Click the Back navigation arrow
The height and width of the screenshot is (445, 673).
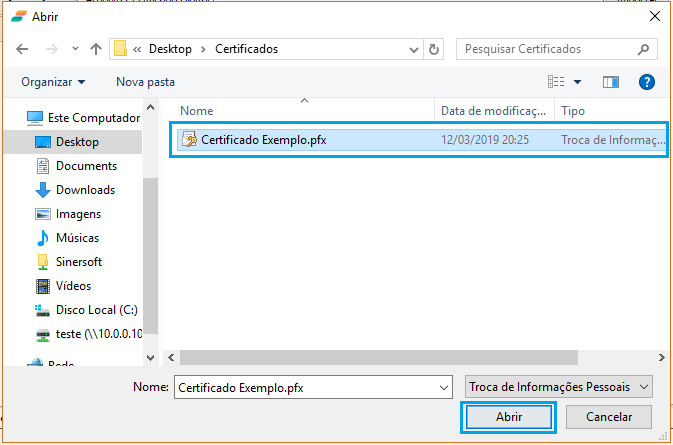click(24, 49)
